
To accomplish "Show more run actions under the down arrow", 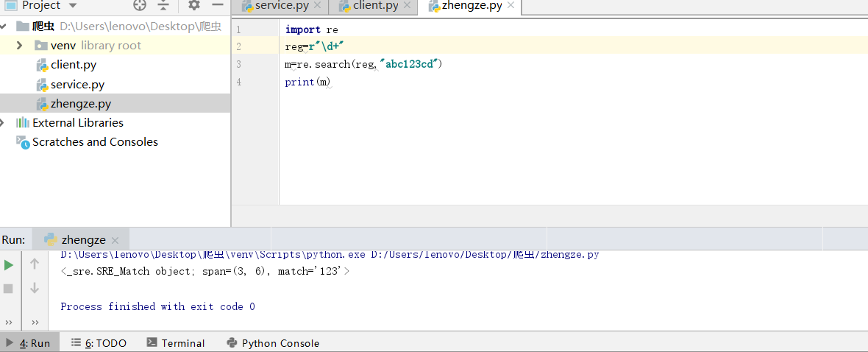I will pos(35,322).
